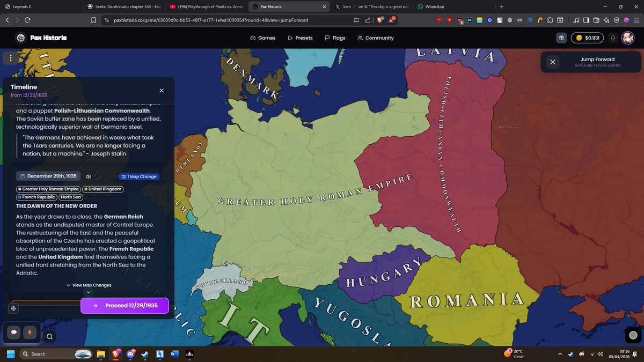Viewport: 644px width, 362px height.
Task: Open the music note playlist icon
Action: click(576, 20)
